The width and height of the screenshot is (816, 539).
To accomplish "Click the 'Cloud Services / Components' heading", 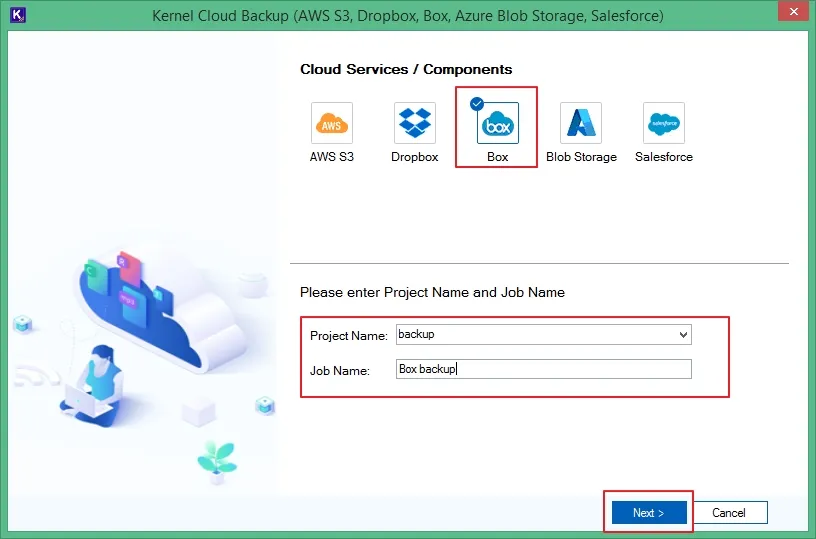I will (406, 69).
